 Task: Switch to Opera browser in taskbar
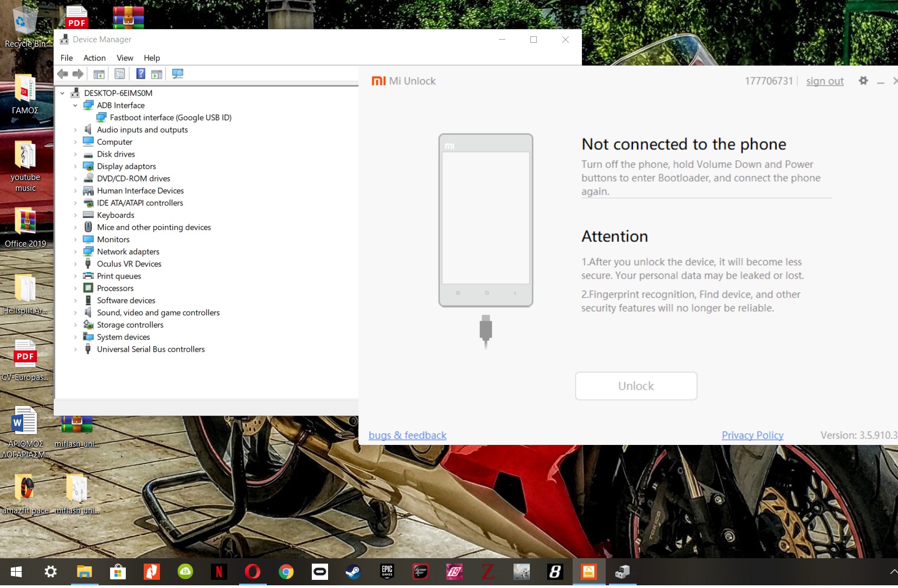coord(253,572)
